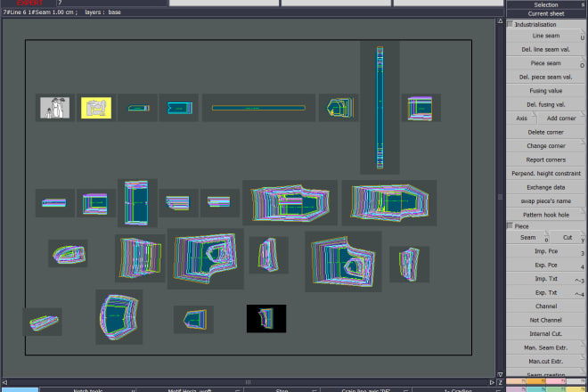Click horizontal scrollbar right arrow
The height and width of the screenshot is (392, 588).
[492, 382]
